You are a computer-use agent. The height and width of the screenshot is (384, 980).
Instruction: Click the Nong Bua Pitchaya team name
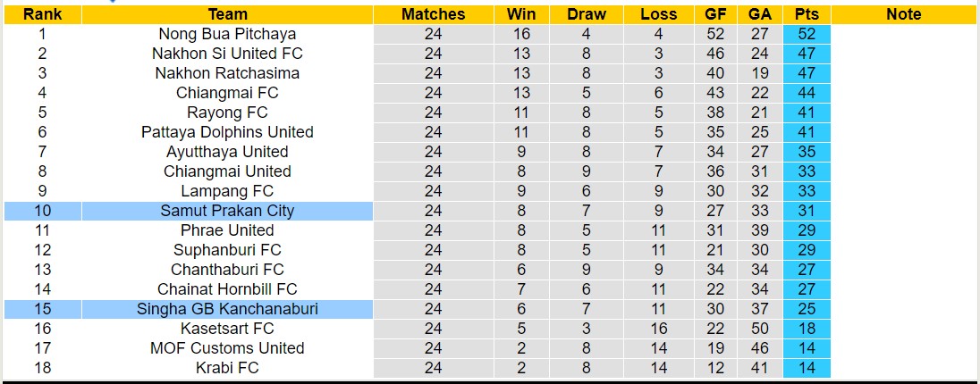click(227, 34)
